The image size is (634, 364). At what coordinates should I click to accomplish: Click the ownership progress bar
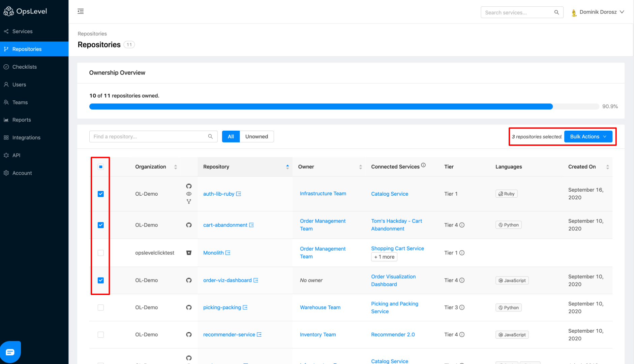(x=344, y=106)
